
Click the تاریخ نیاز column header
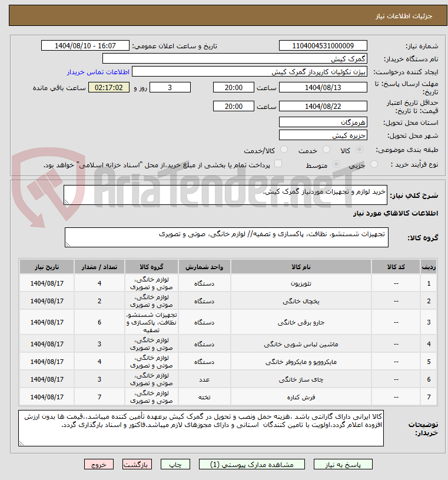(47, 267)
